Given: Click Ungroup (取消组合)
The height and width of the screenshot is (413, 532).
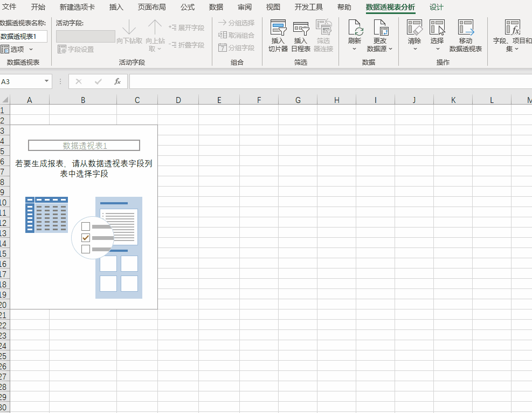Looking at the screenshot, I should point(237,35).
